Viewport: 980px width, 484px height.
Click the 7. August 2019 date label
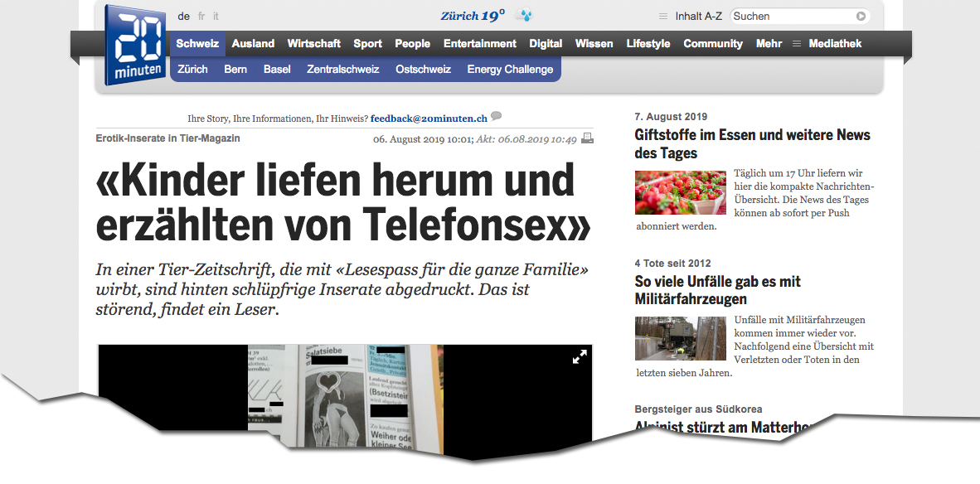point(671,117)
